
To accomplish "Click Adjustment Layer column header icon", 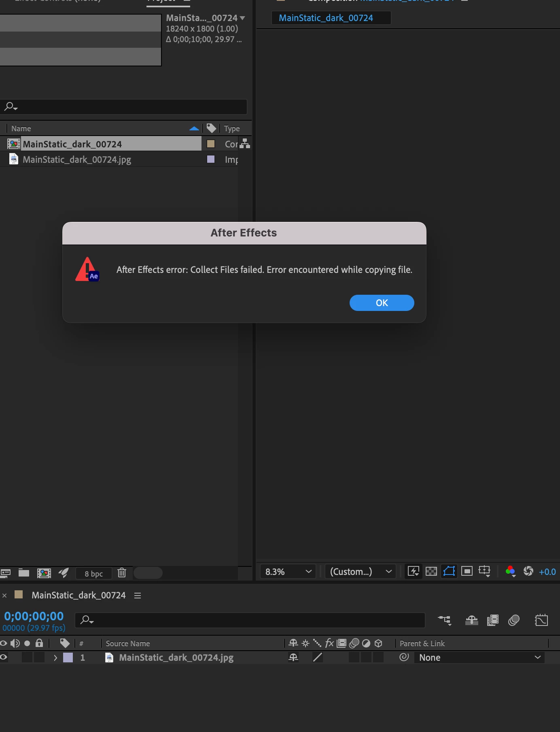I will pyautogui.click(x=366, y=643).
